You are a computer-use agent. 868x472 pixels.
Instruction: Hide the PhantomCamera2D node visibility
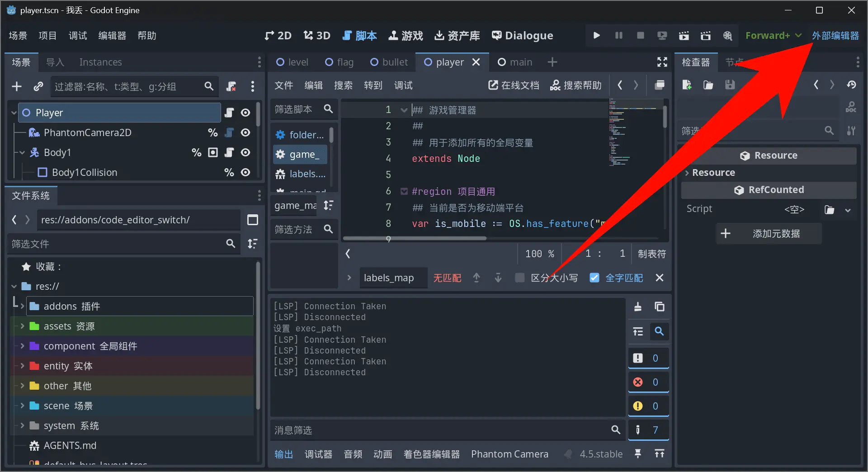(245, 132)
